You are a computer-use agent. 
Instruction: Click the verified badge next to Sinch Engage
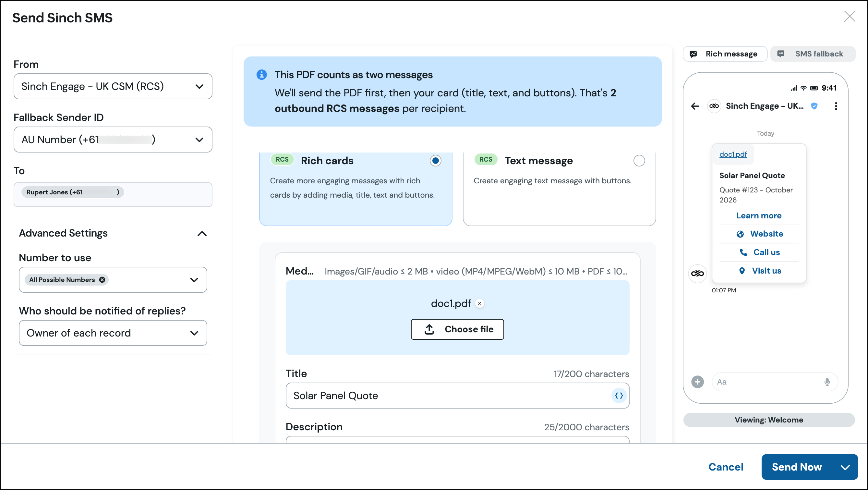[x=814, y=106]
